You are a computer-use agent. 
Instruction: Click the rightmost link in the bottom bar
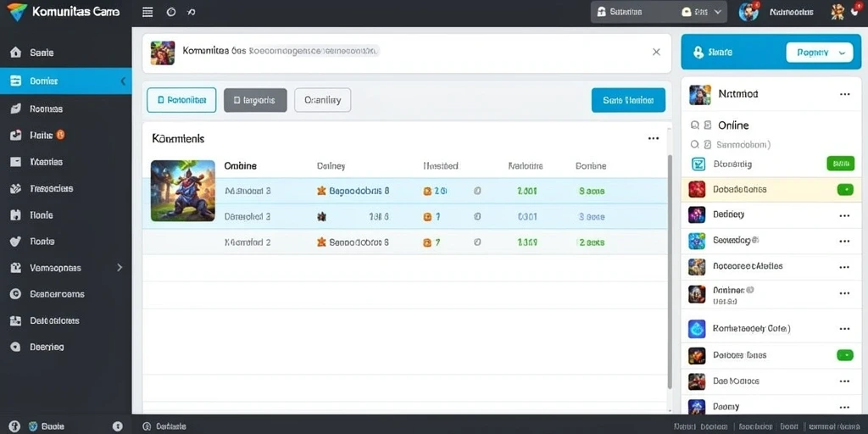[x=834, y=427]
